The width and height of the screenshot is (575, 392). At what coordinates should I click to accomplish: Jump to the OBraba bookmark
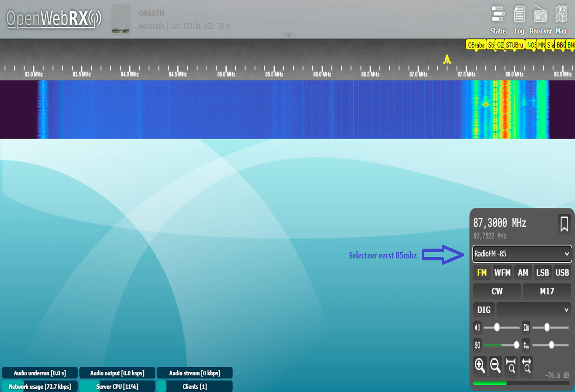pos(476,45)
